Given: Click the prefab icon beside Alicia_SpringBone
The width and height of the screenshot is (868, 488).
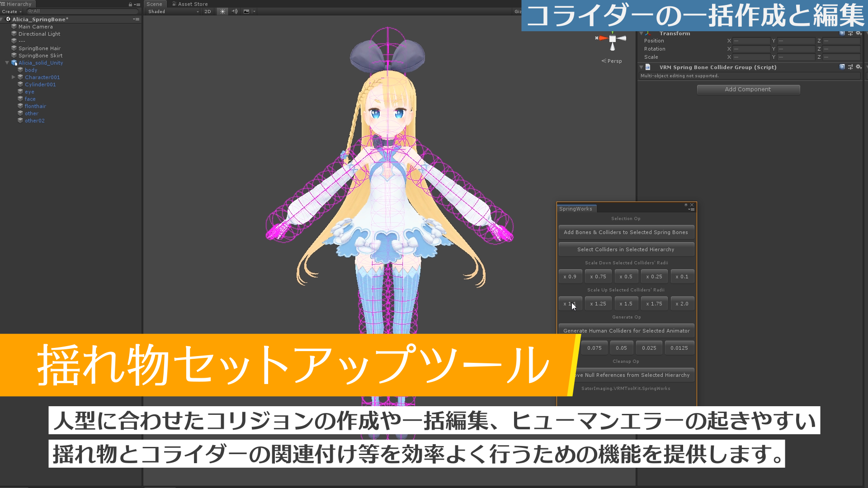Looking at the screenshot, I should pyautogui.click(x=8, y=19).
